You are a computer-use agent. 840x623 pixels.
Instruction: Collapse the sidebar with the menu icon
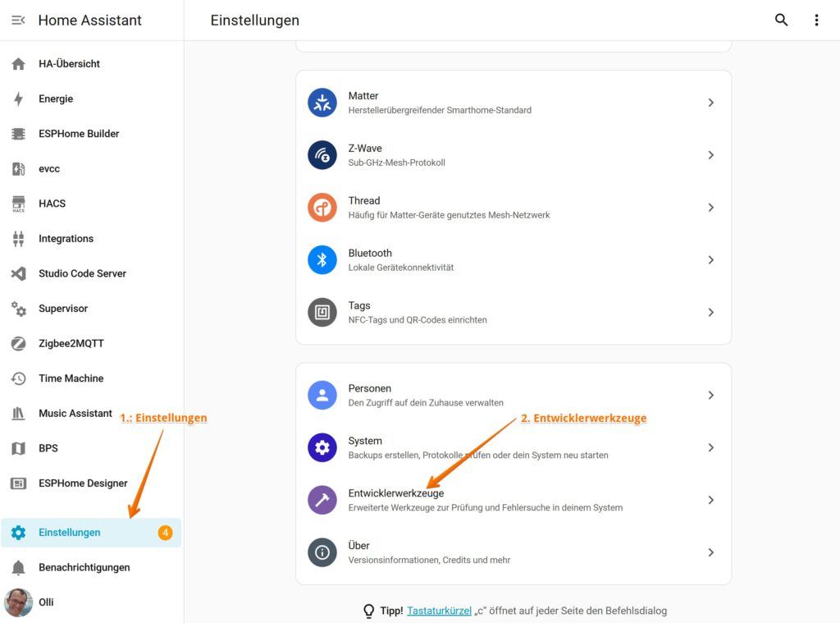pyautogui.click(x=18, y=21)
